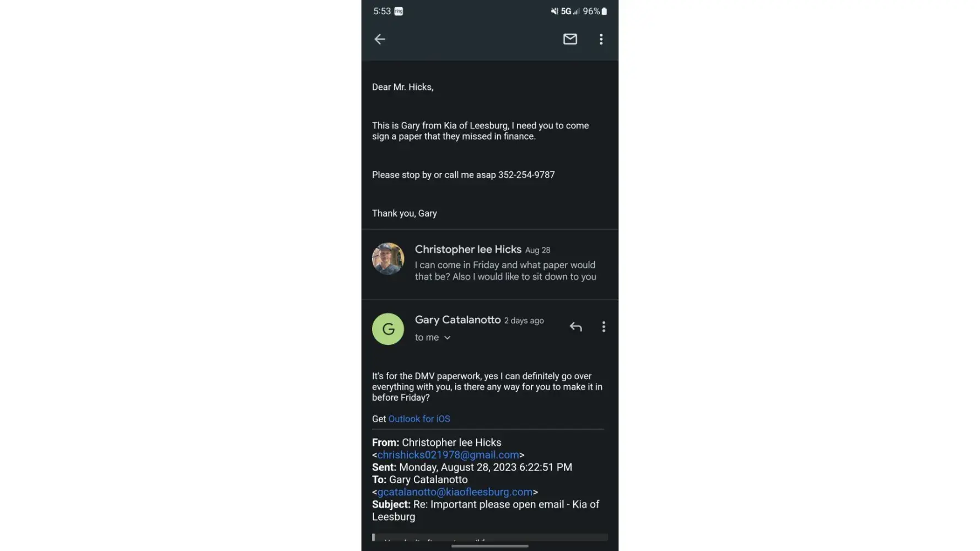The height and width of the screenshot is (551, 980).
Task: Expand the "to me" recipient details
Action: click(x=433, y=337)
